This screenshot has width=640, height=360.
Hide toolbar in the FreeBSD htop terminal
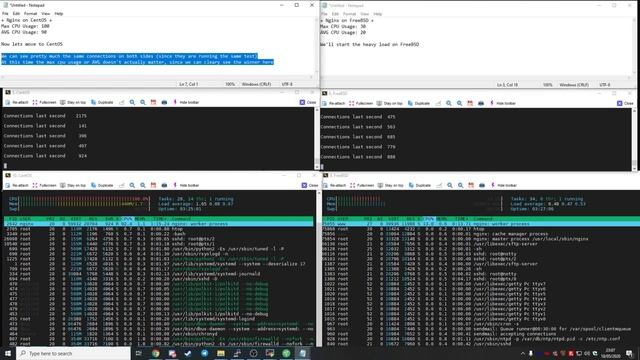[x=504, y=185]
